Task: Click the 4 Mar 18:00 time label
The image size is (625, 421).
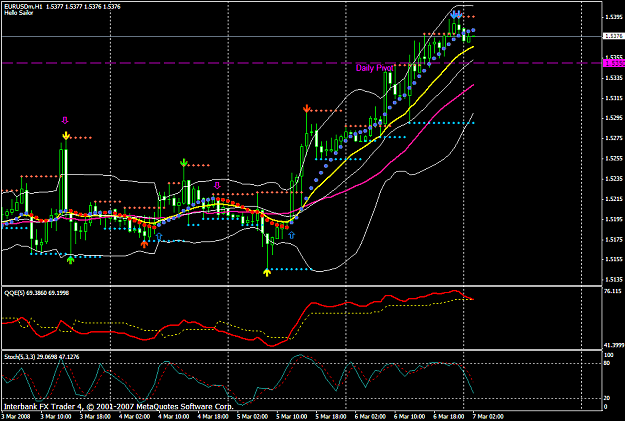Action: point(213,417)
